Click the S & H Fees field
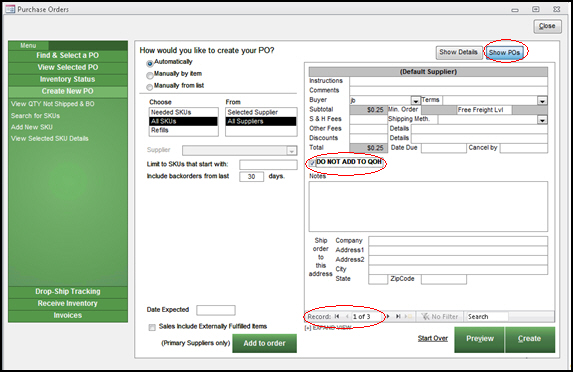The height and width of the screenshot is (372, 573). pyautogui.click(x=368, y=119)
